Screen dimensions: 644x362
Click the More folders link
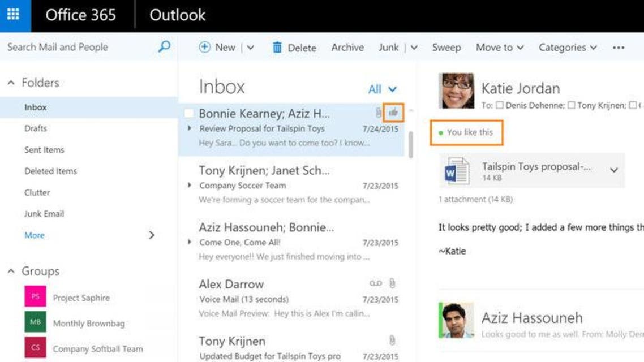coord(35,235)
